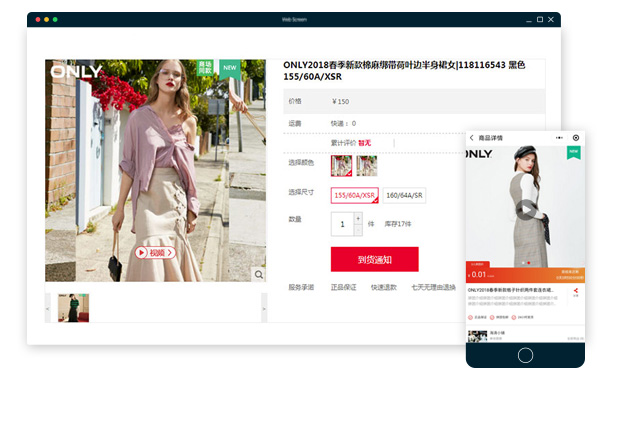
Task: Click the magnifier zoom icon on product image
Action: click(259, 274)
